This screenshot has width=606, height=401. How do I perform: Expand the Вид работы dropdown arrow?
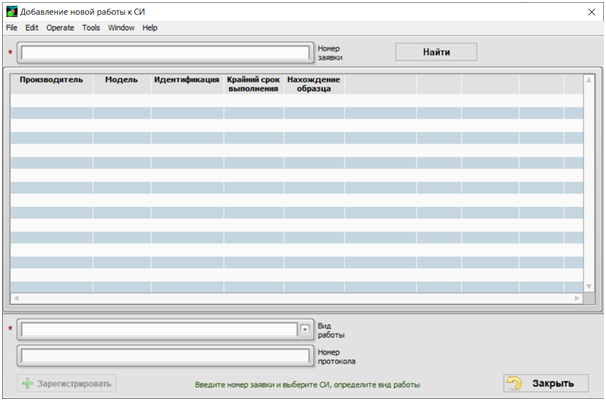pos(304,329)
